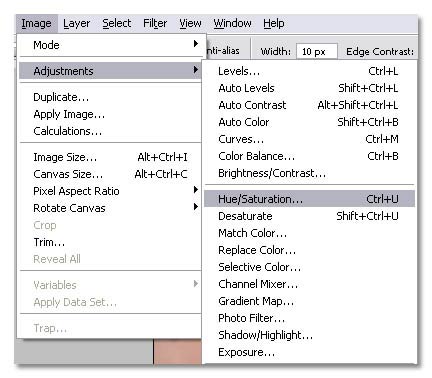Expand the Mode submenu arrow
The height and width of the screenshot is (378, 432).
(196, 44)
